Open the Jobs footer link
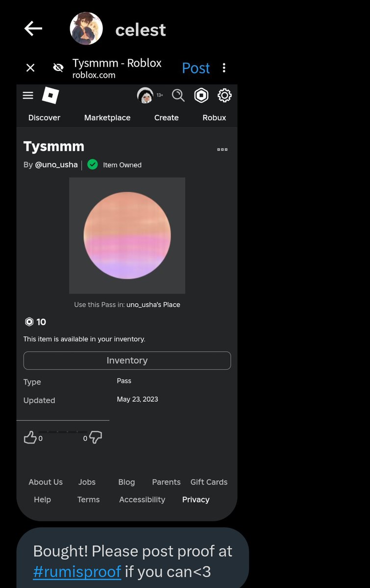The height and width of the screenshot is (588, 370). pos(87,482)
